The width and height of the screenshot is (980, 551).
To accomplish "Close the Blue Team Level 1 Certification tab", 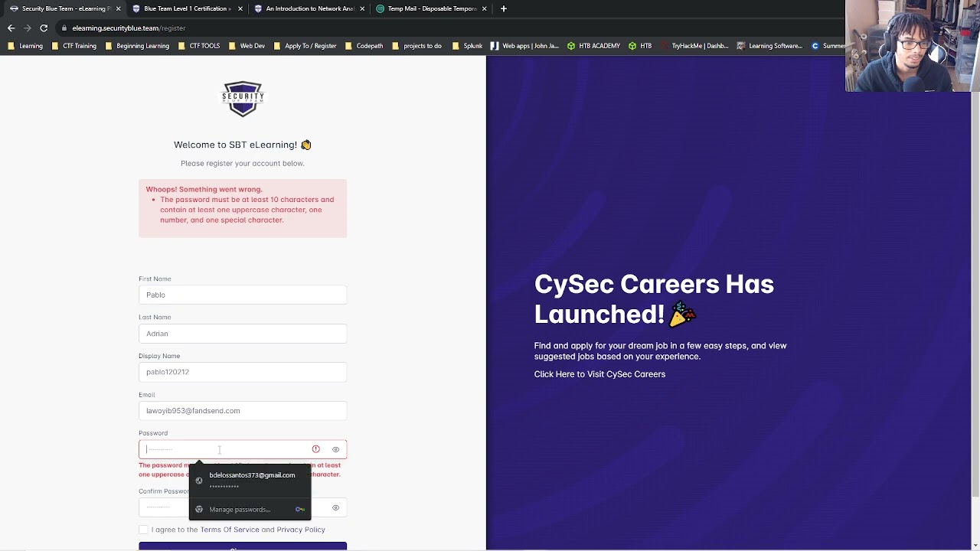I will pyautogui.click(x=240, y=8).
